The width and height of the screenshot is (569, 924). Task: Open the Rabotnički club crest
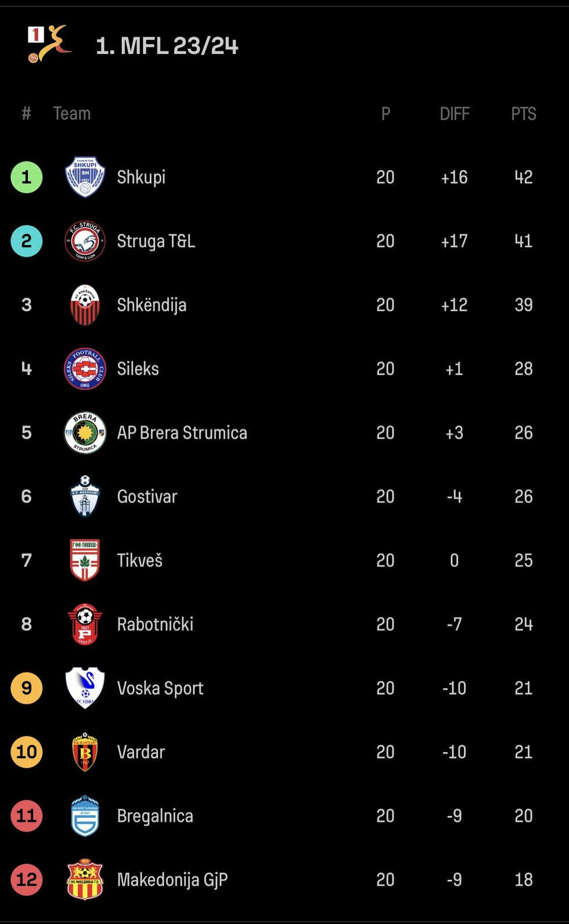[x=85, y=624]
